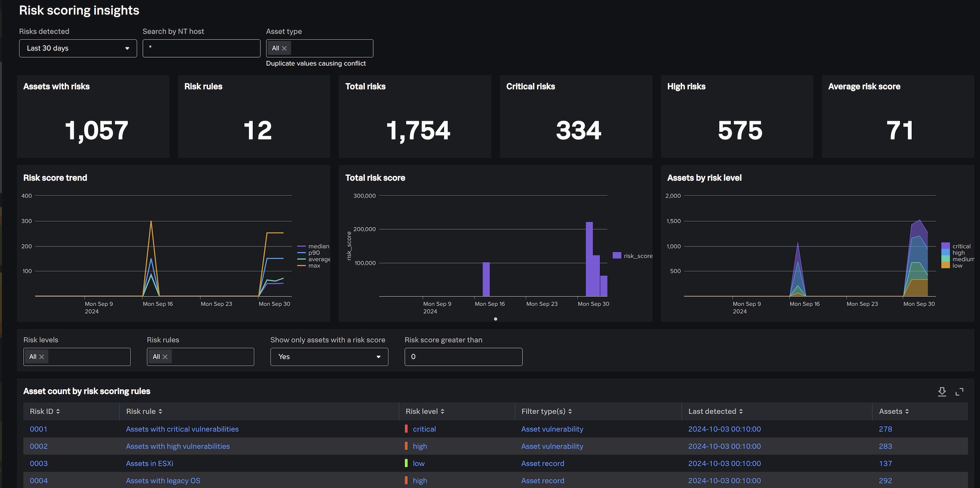
Task: Click the Search by NT host field
Action: tap(201, 48)
